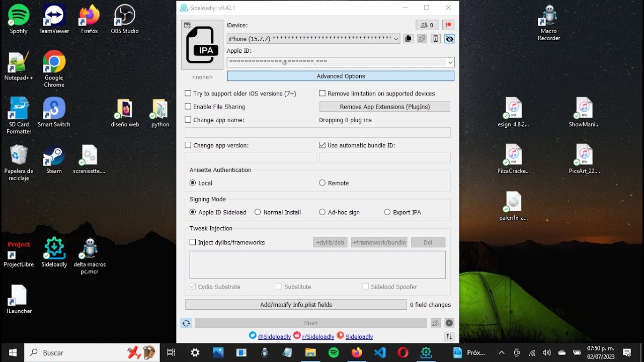Open Visual Studio Code from taskbar
This screenshot has width=644, height=362.
380,352
